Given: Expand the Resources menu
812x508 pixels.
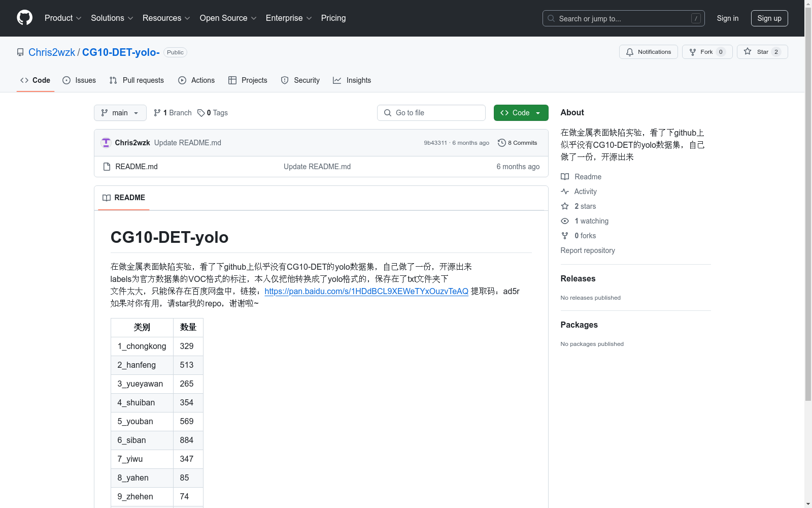Looking at the screenshot, I should click(166, 18).
